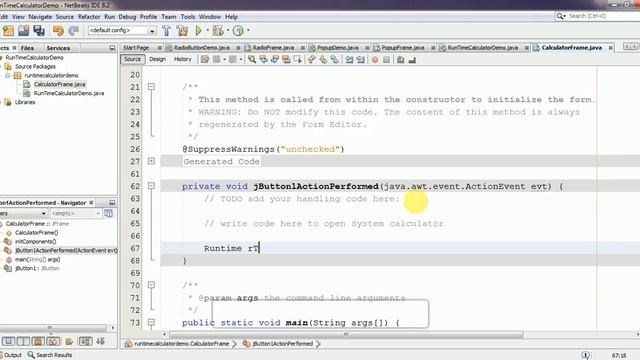
Task: Click the red Start Macro Recording icon
Action: [375, 60]
